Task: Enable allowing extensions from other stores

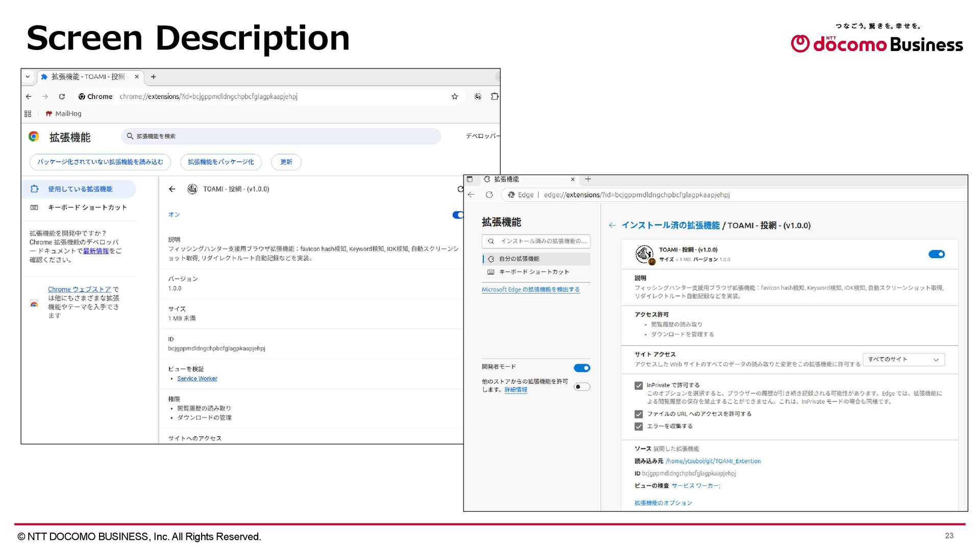Action: point(581,387)
